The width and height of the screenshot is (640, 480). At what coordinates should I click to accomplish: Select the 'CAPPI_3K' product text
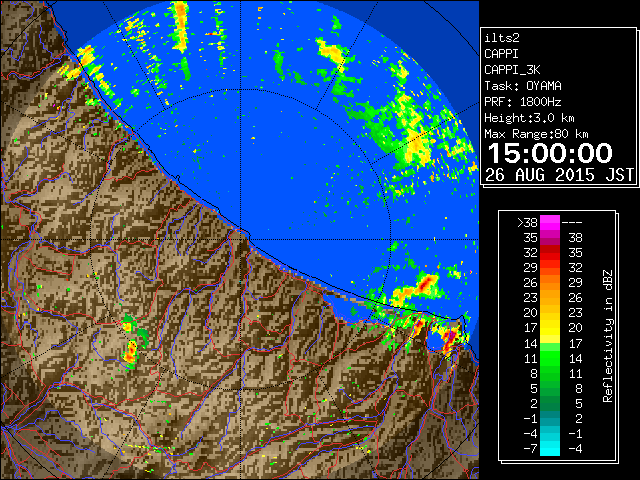(512, 70)
